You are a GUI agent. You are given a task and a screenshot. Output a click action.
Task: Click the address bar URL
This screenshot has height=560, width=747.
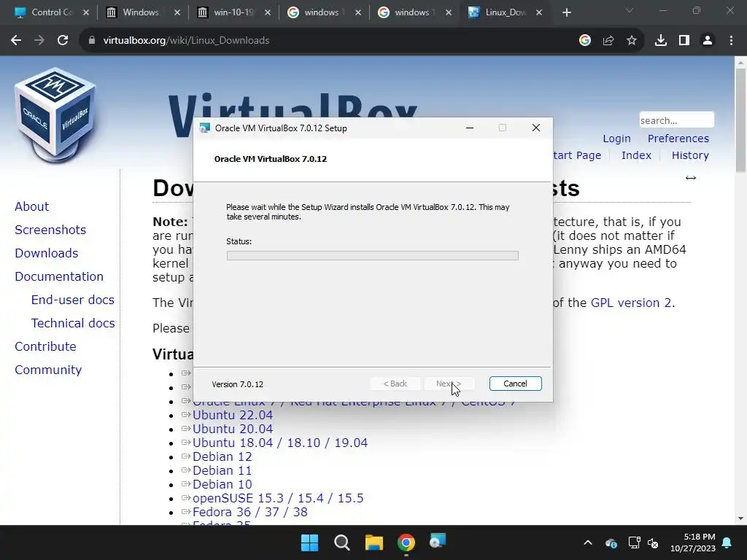[x=186, y=41]
